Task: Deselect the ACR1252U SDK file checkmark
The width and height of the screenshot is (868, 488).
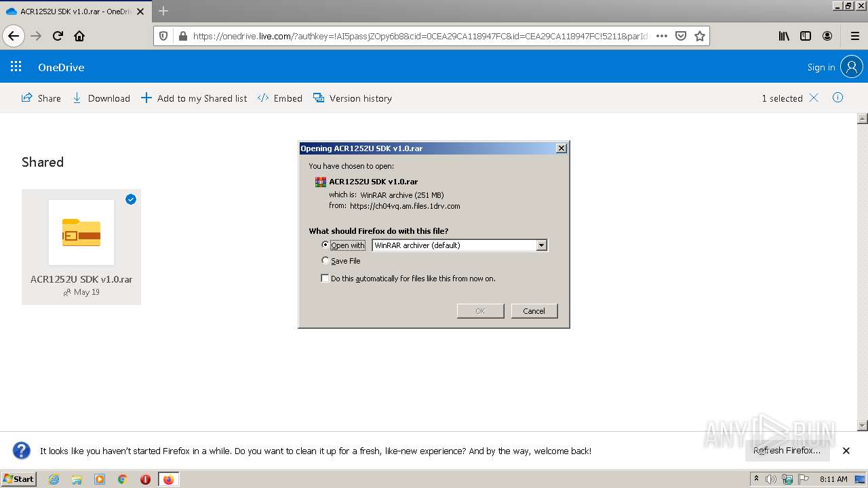Action: pyautogui.click(x=131, y=199)
